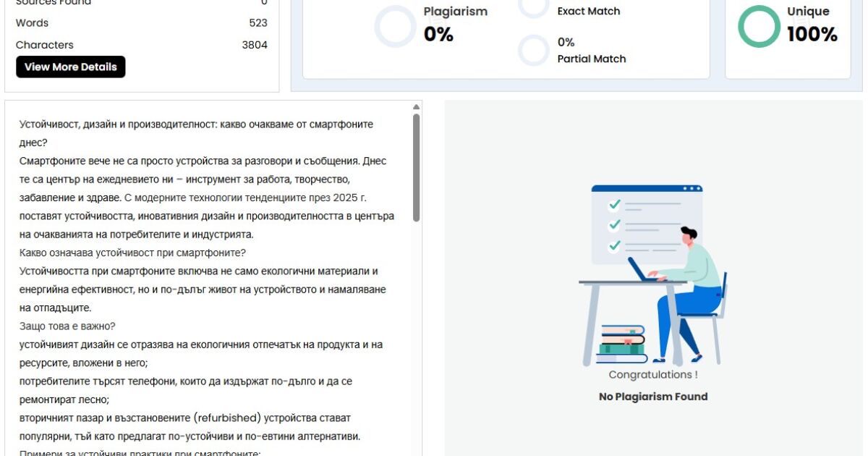Click the stack of books in the illustration
This screenshot has height=456, width=868.
click(x=621, y=345)
